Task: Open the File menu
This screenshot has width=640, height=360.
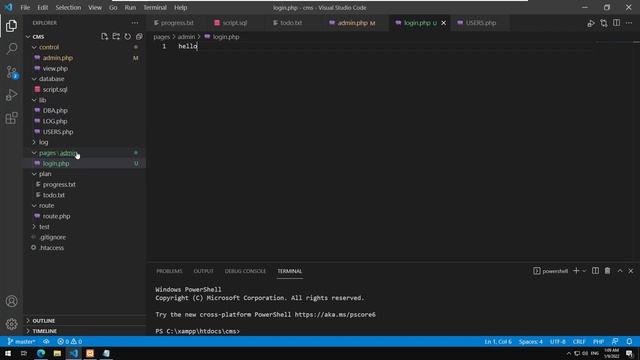Action: [x=25, y=7]
